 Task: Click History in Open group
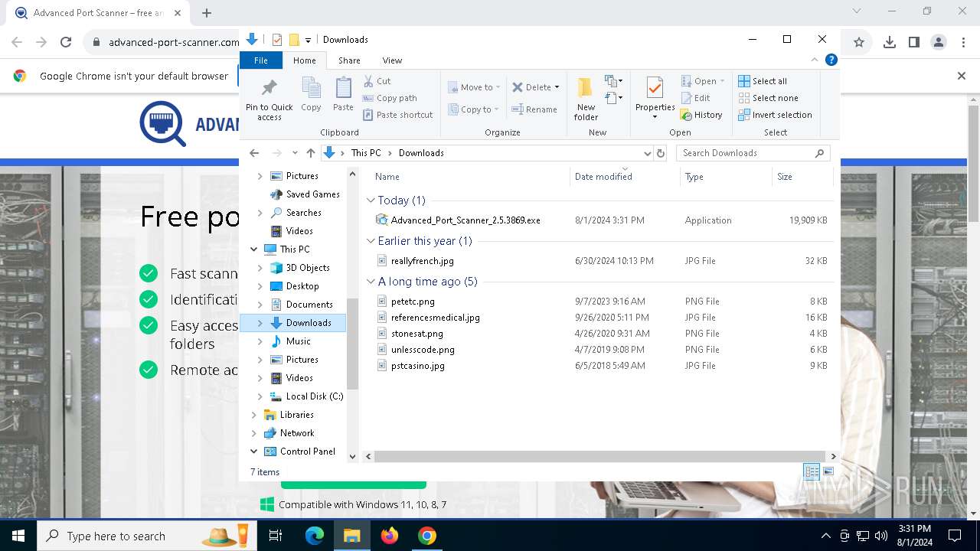click(701, 115)
